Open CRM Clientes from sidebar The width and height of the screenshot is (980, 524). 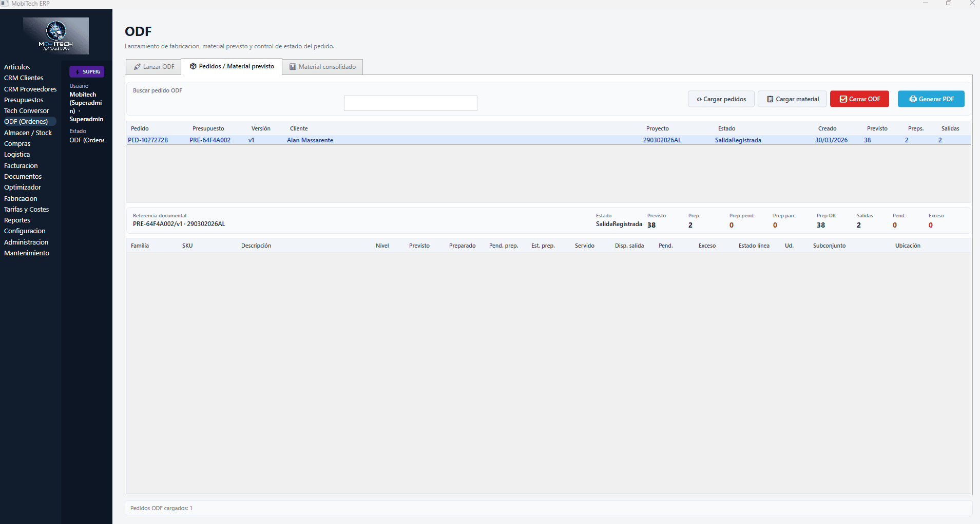point(24,78)
